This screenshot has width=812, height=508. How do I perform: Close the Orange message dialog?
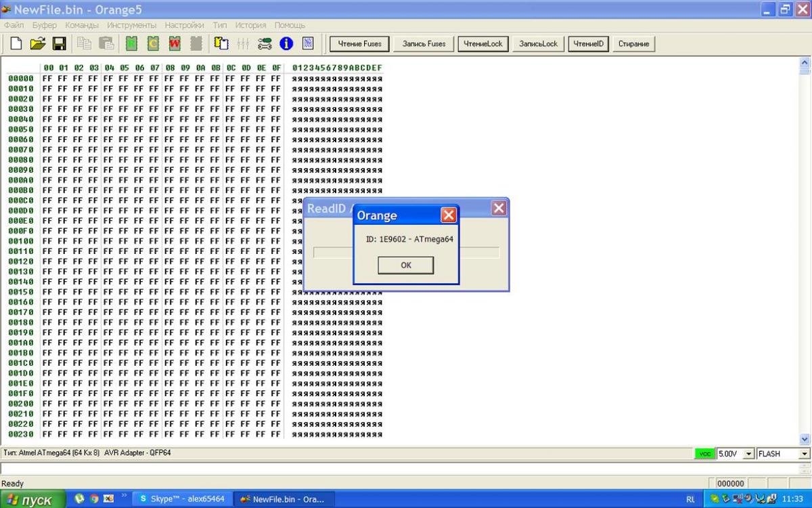click(449, 215)
